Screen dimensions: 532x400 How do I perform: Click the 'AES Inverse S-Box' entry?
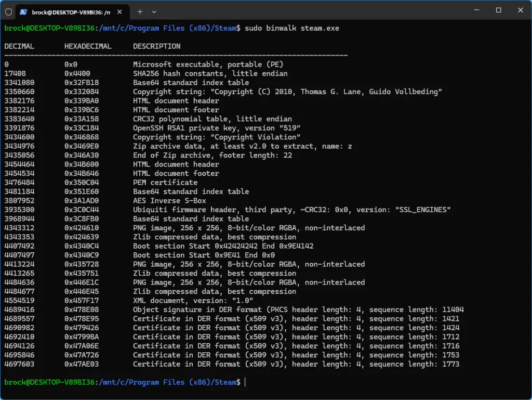pyautogui.click(x=169, y=201)
